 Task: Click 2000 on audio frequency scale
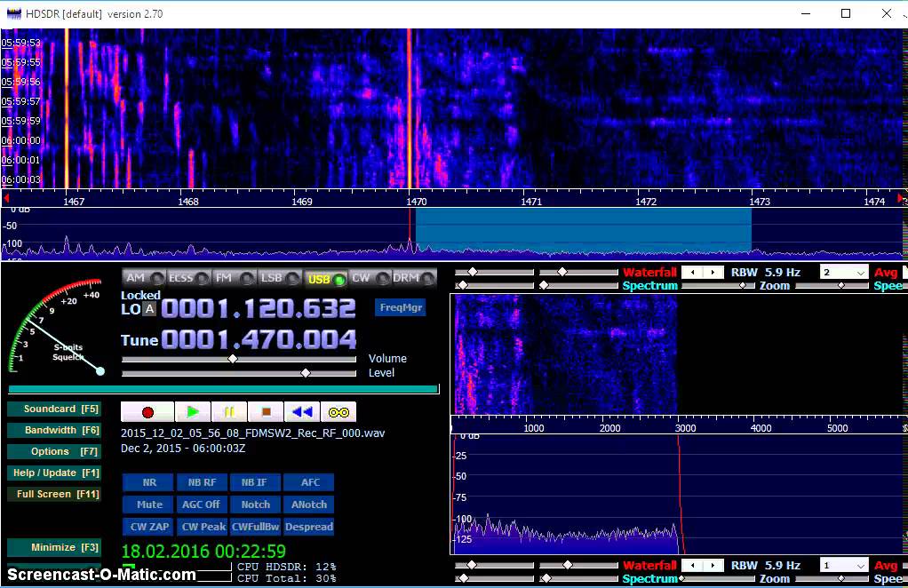coord(609,428)
